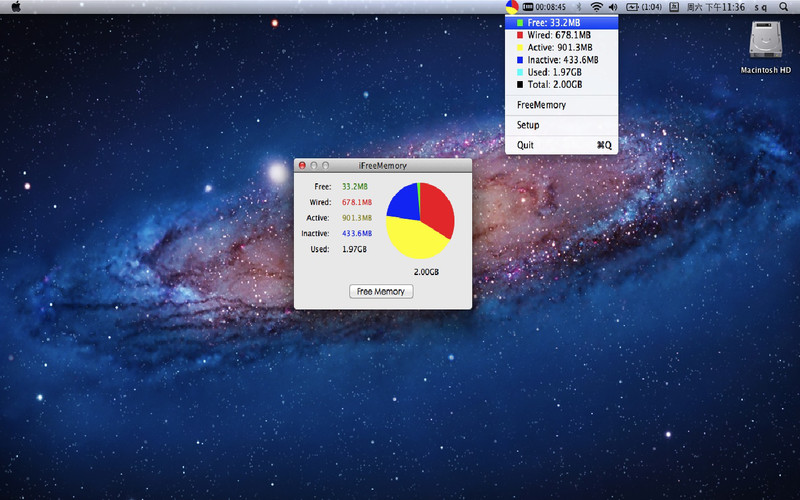Click the 2.00GB total label under pie chart
800x500 pixels.
pyautogui.click(x=426, y=272)
